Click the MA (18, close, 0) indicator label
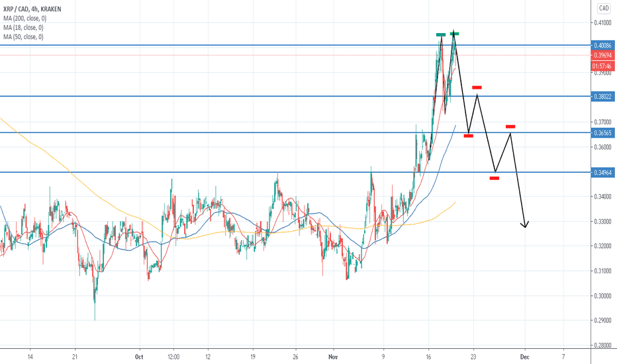The width and height of the screenshot is (617, 364). [x=23, y=28]
